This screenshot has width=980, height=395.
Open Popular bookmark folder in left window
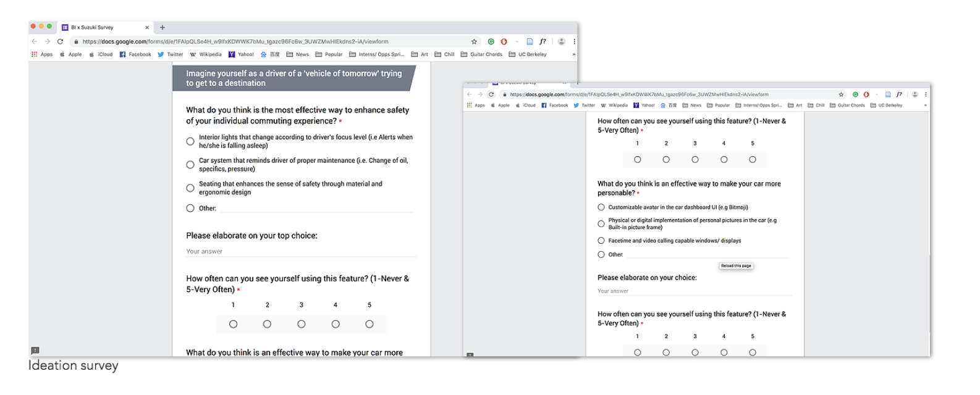(x=329, y=54)
